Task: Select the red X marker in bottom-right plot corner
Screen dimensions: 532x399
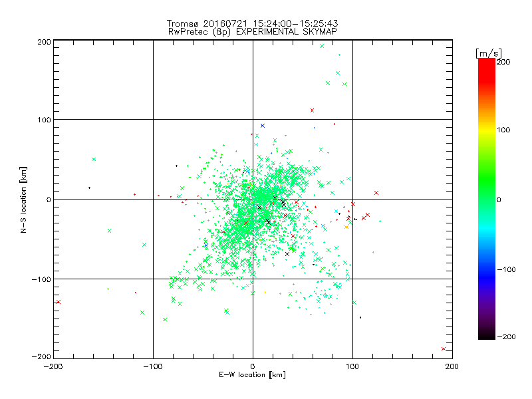Action: pyautogui.click(x=444, y=348)
